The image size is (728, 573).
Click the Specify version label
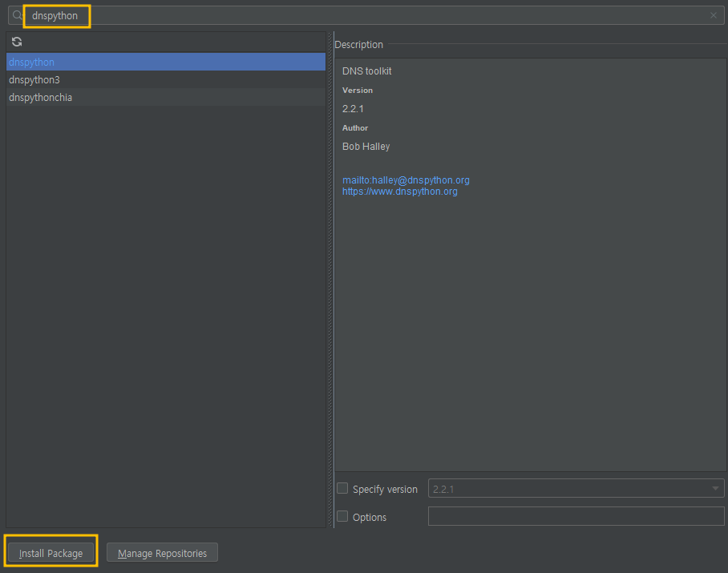pos(385,489)
